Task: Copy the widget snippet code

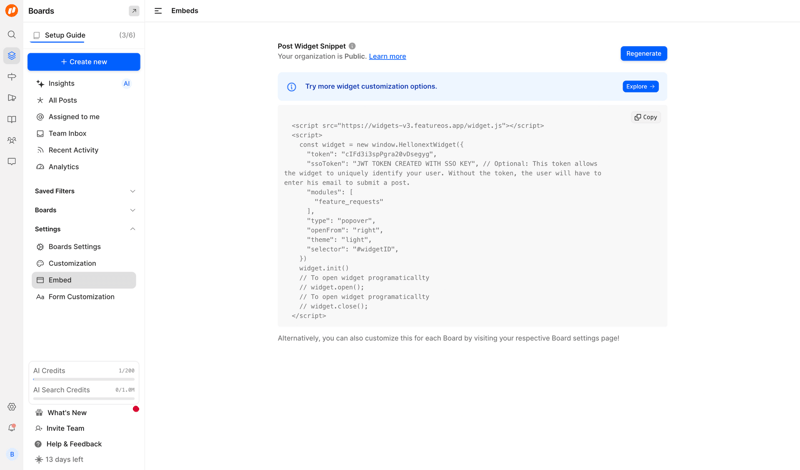Action: 645,117
